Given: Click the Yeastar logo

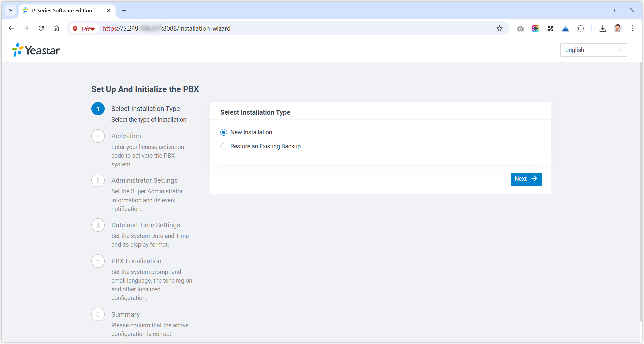Looking at the screenshot, I should [36, 50].
